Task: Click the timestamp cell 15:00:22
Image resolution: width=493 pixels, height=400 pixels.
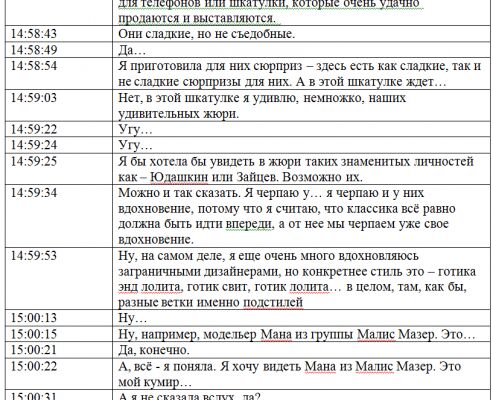Action: 59,374
